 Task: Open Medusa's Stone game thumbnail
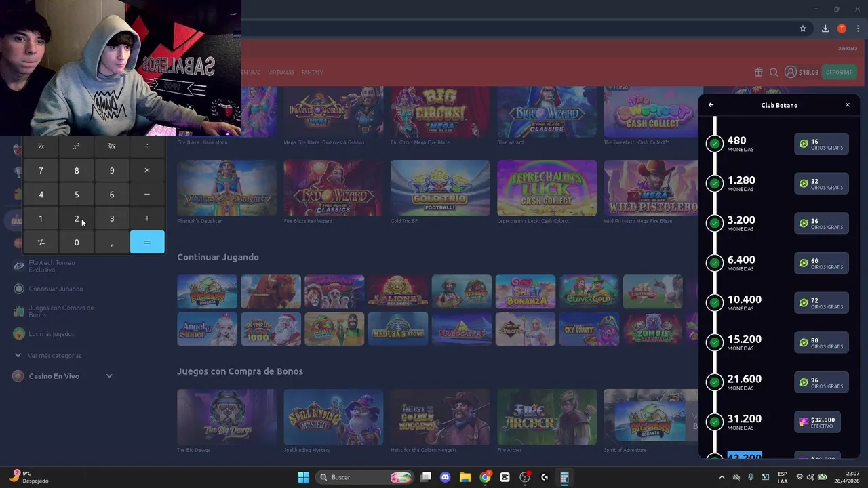(398, 329)
